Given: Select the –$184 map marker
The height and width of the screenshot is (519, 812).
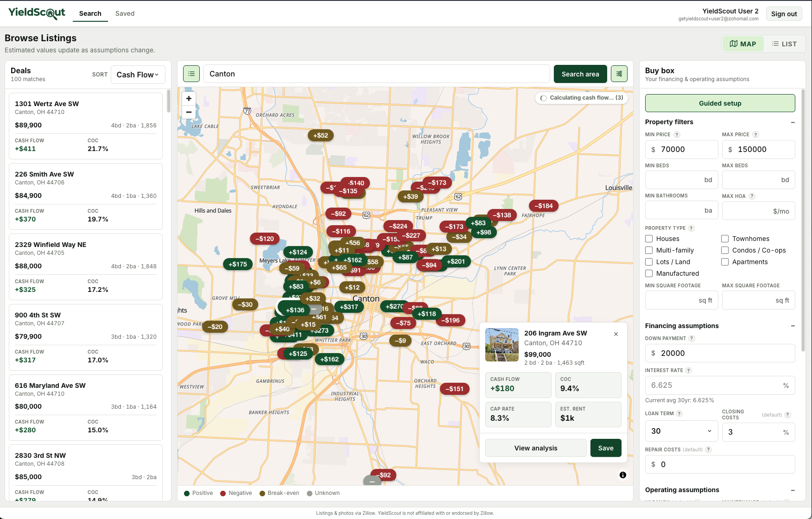Looking at the screenshot, I should 544,206.
